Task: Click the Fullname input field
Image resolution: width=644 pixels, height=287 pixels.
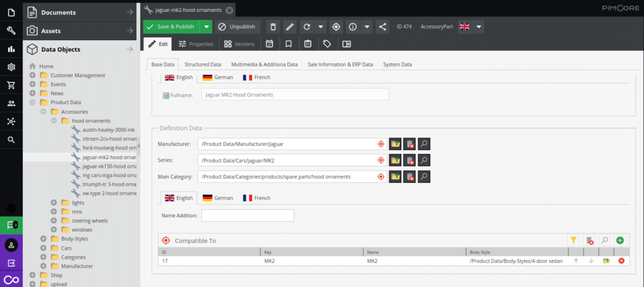Action: pyautogui.click(x=295, y=95)
